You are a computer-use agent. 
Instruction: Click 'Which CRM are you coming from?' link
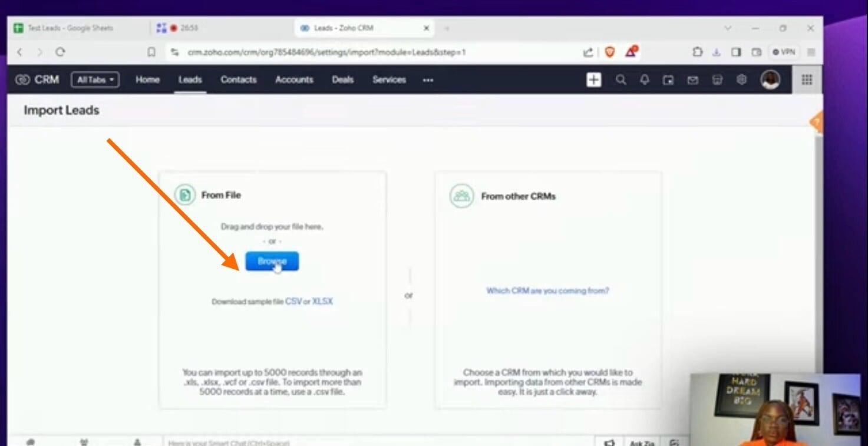tap(547, 290)
